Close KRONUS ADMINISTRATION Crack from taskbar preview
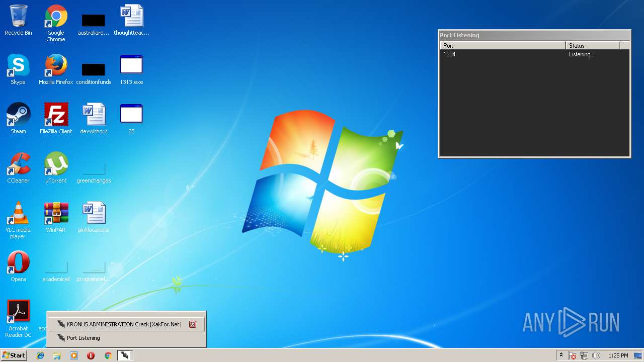 (x=193, y=324)
